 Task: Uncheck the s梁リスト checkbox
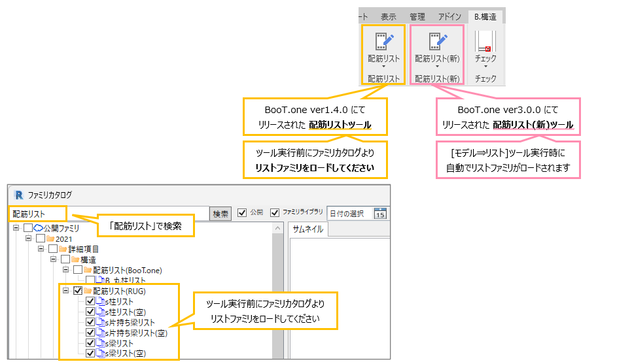point(90,343)
